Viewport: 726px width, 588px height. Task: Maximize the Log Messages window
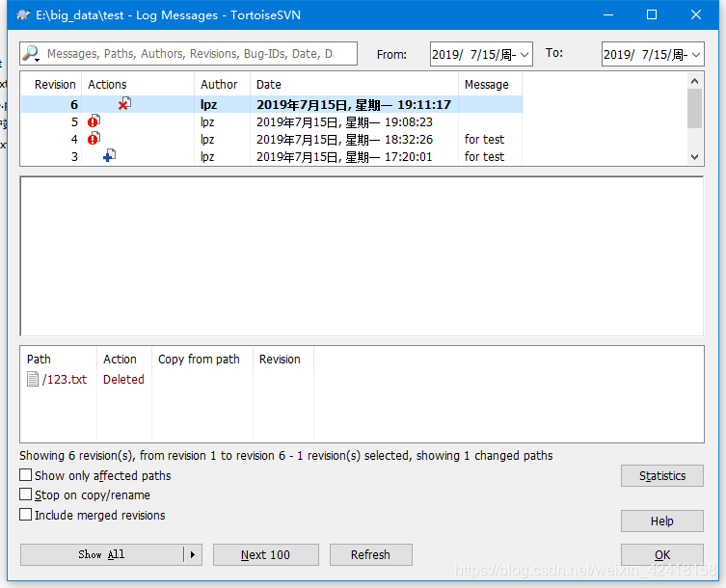click(652, 14)
